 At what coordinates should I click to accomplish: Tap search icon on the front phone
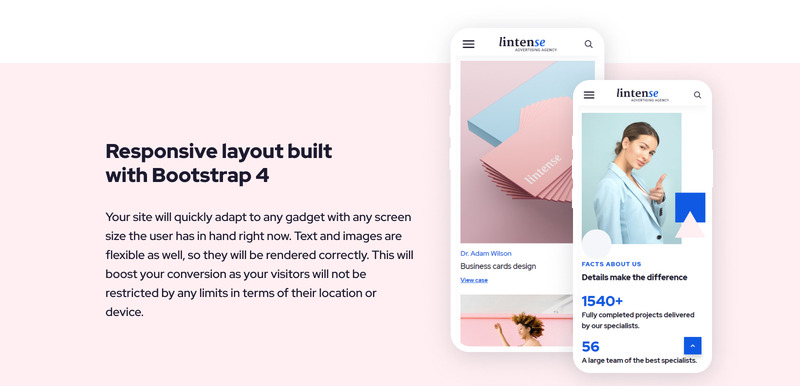pyautogui.click(x=697, y=95)
